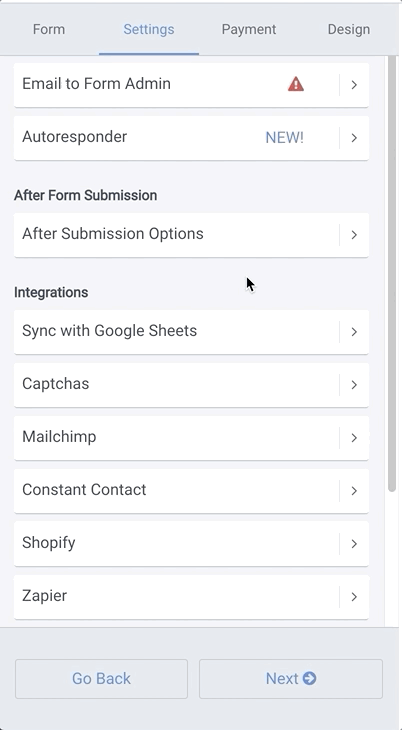Click the Settings tab

tap(149, 29)
